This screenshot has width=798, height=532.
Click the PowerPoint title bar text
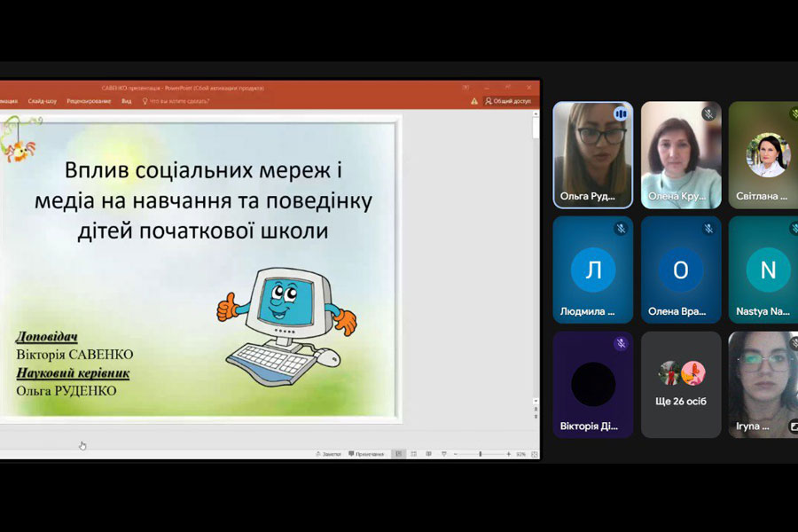coord(183,88)
